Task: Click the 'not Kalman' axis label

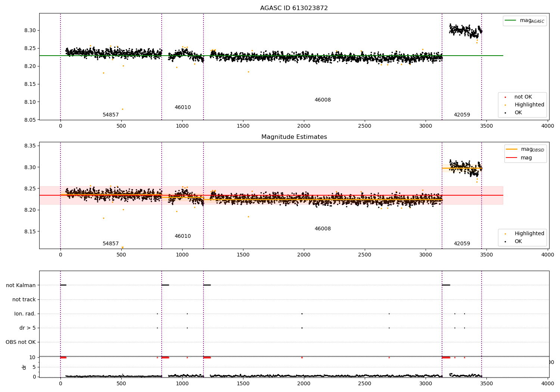Action: 21,286
